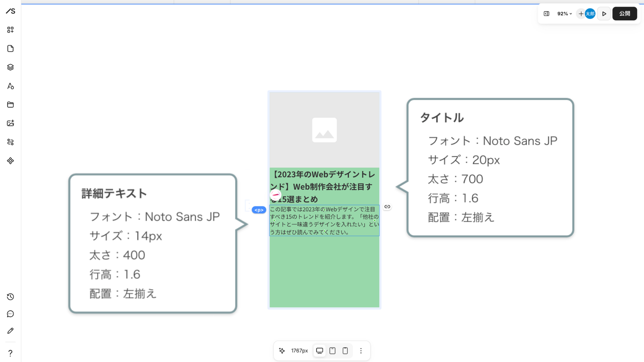Open the Layers panel

[x=10, y=67]
